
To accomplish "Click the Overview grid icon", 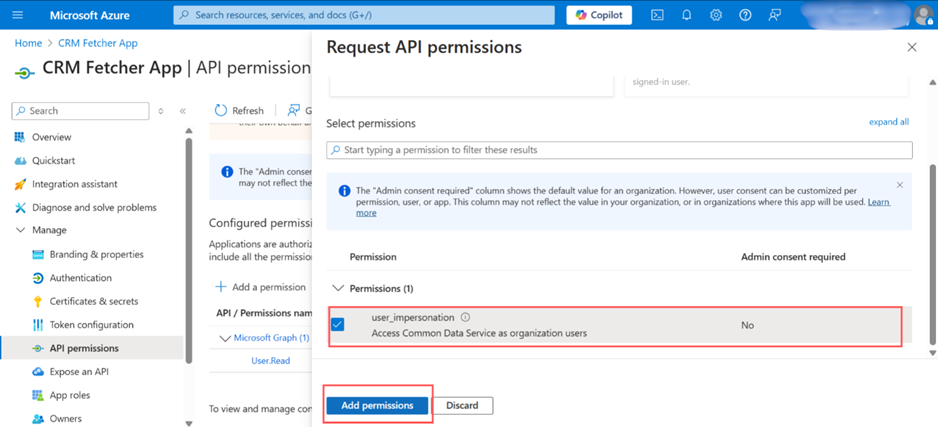I will [x=20, y=137].
